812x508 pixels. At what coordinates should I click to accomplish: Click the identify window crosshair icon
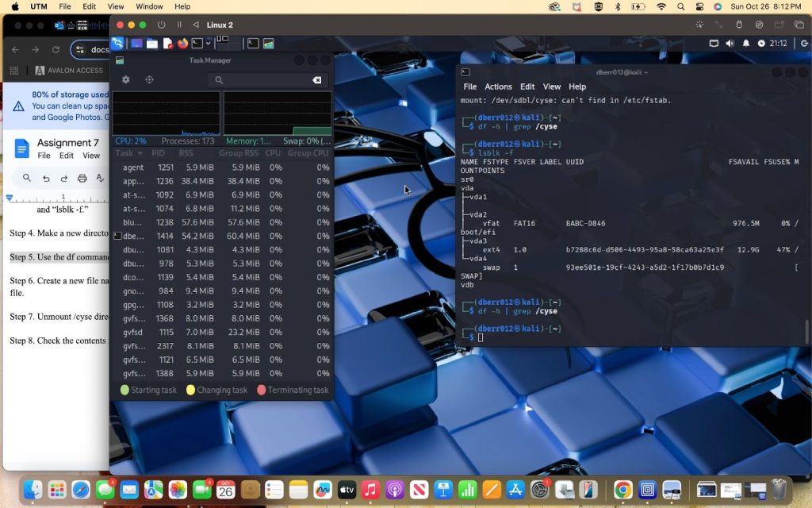coord(149,80)
